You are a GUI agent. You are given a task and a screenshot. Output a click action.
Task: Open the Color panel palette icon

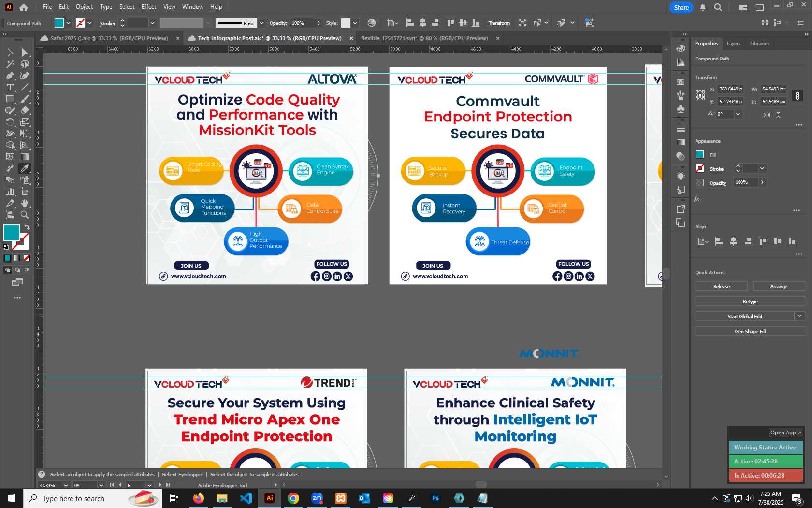click(x=681, y=48)
